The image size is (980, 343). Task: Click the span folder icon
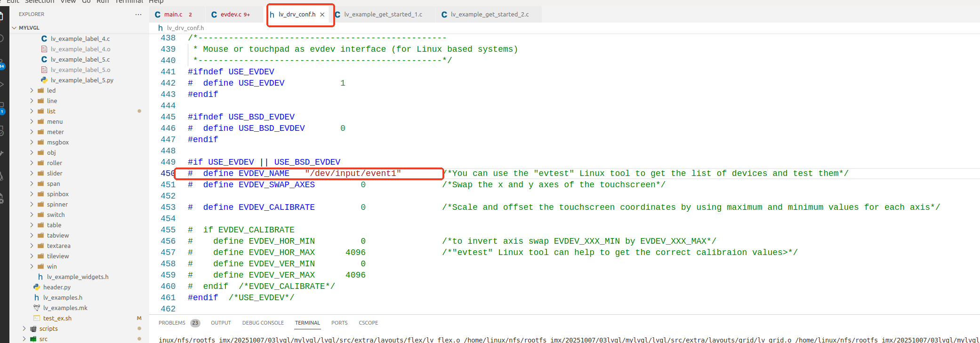click(x=40, y=183)
